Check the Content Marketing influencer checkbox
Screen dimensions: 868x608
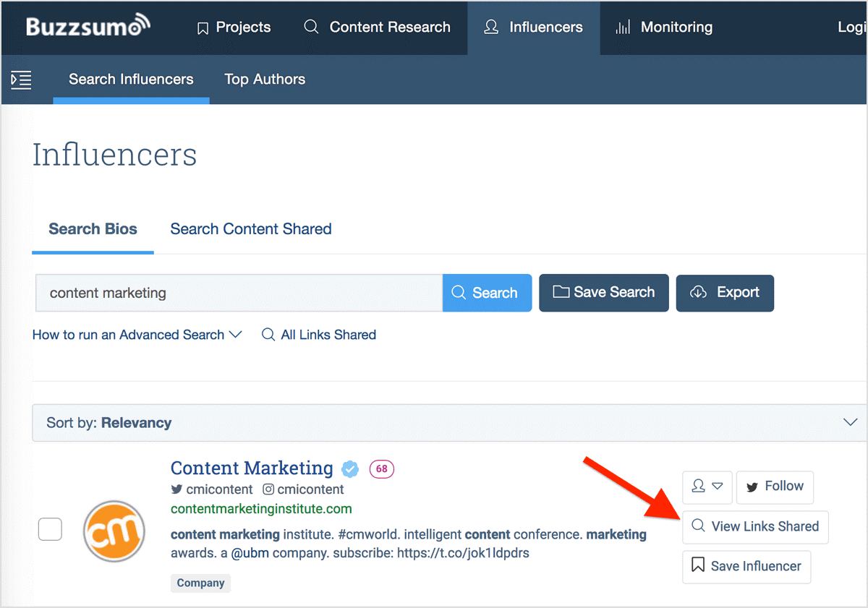point(50,530)
